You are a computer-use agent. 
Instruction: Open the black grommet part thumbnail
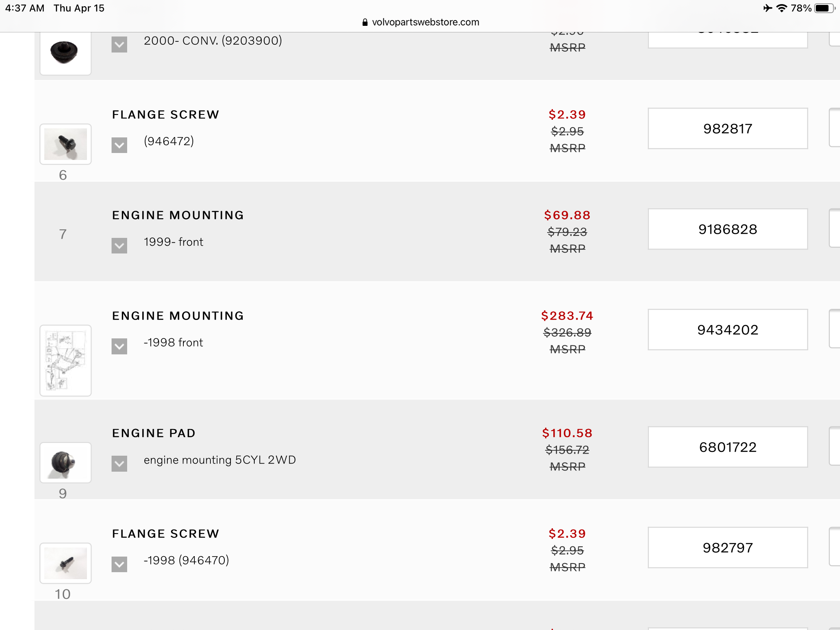[65, 53]
